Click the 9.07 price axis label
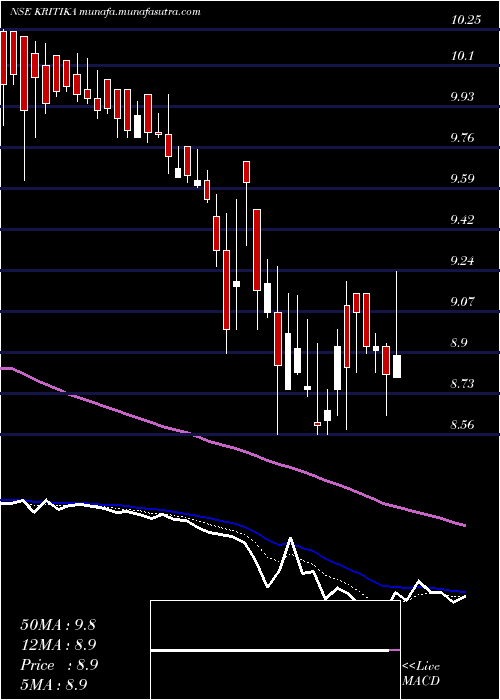Screen dimensions: 500x700 462,302
